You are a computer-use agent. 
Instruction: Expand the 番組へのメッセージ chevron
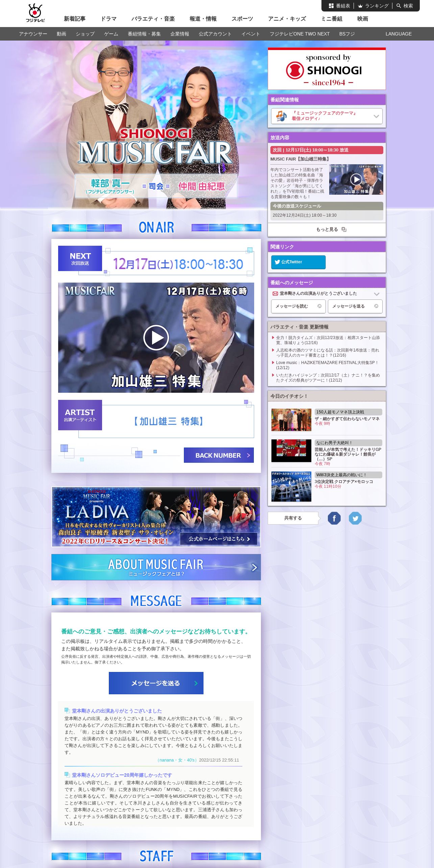377,294
